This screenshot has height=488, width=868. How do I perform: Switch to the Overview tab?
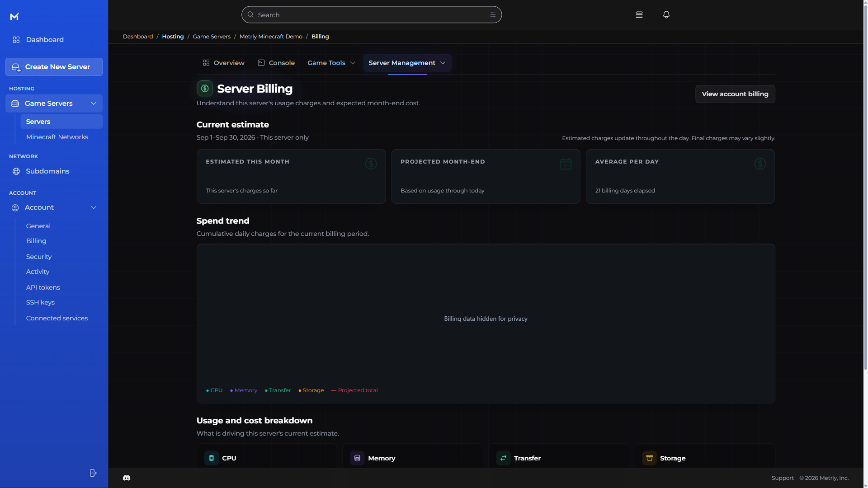pyautogui.click(x=223, y=63)
